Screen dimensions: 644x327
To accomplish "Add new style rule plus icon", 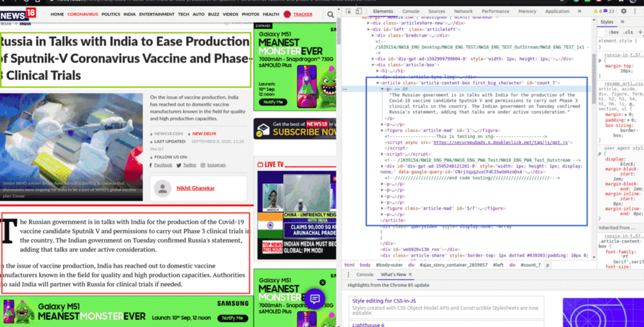I will click(640, 32).
